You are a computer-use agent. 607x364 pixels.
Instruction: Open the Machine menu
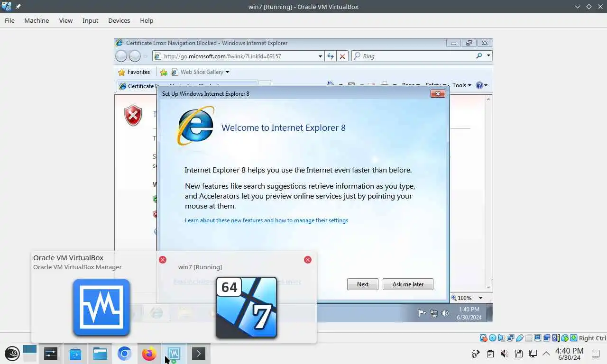pos(37,20)
